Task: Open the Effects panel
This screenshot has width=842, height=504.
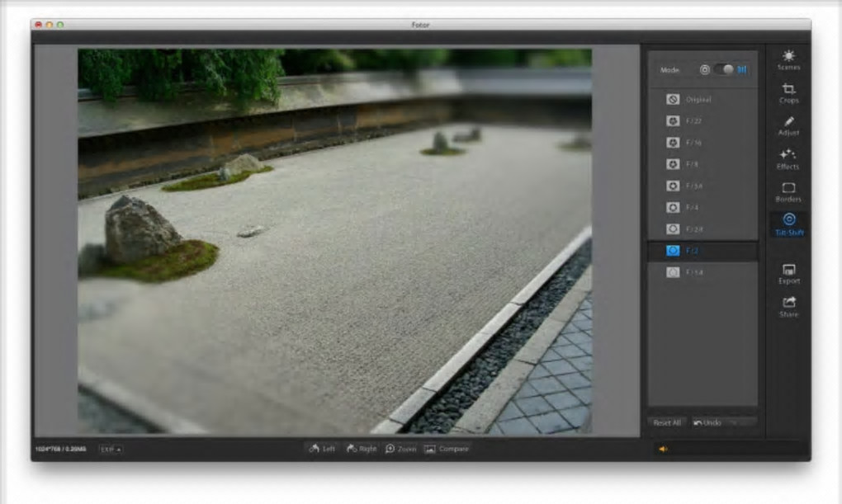Action: click(788, 159)
